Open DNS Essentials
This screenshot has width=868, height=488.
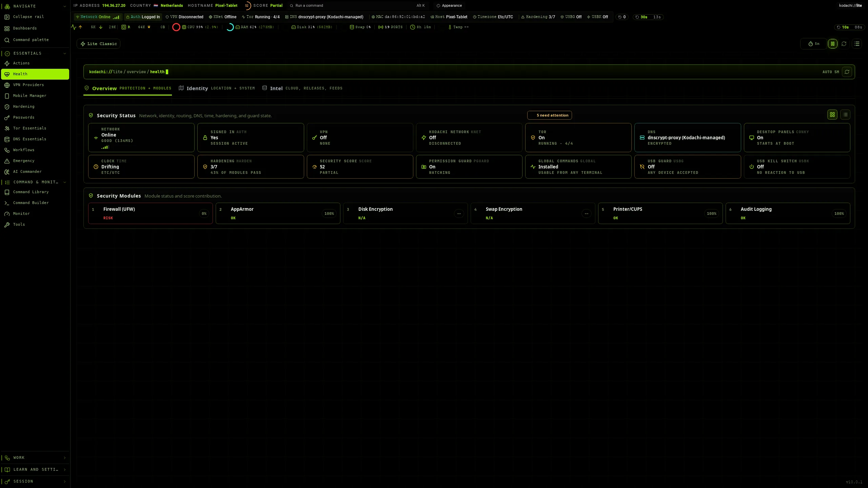(x=35, y=139)
